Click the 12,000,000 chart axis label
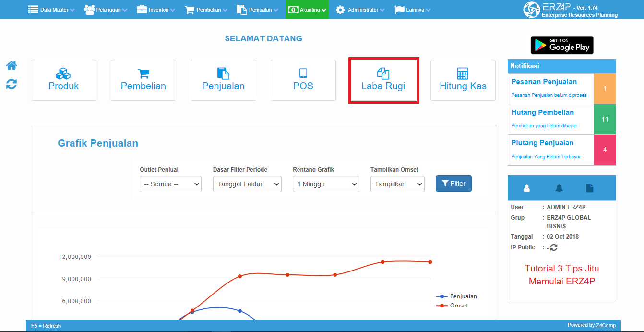644x332 pixels. [x=74, y=257]
